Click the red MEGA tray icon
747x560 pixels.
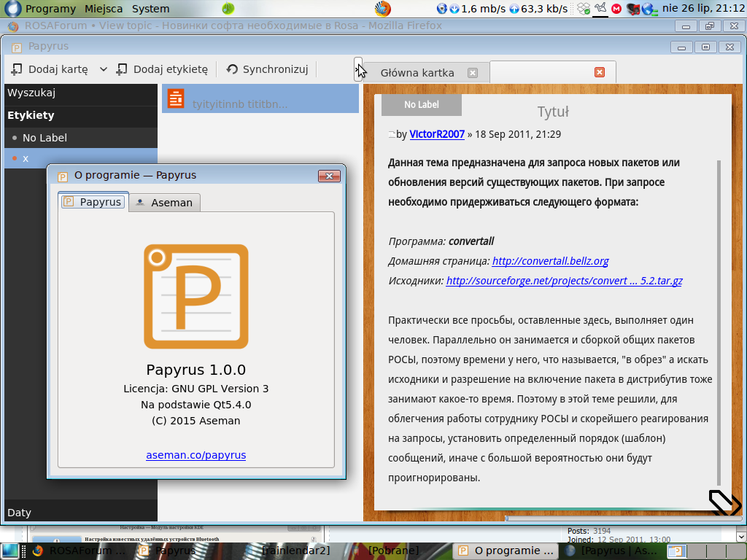[x=616, y=9]
